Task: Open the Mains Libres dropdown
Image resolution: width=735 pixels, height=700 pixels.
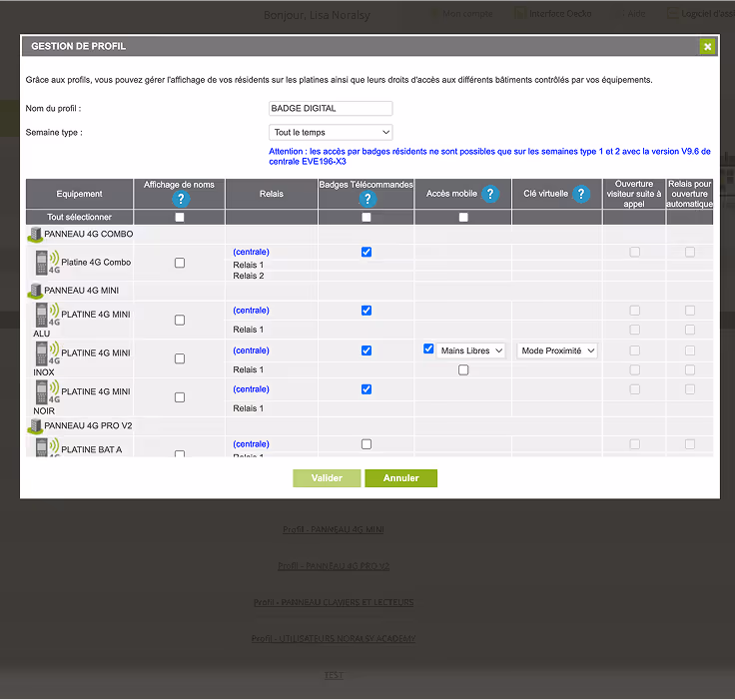Action: point(470,351)
